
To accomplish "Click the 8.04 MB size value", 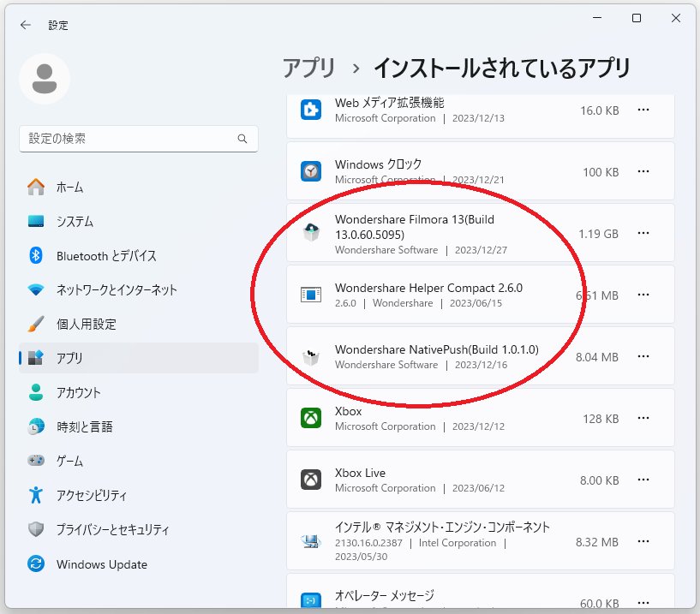I will [x=597, y=357].
